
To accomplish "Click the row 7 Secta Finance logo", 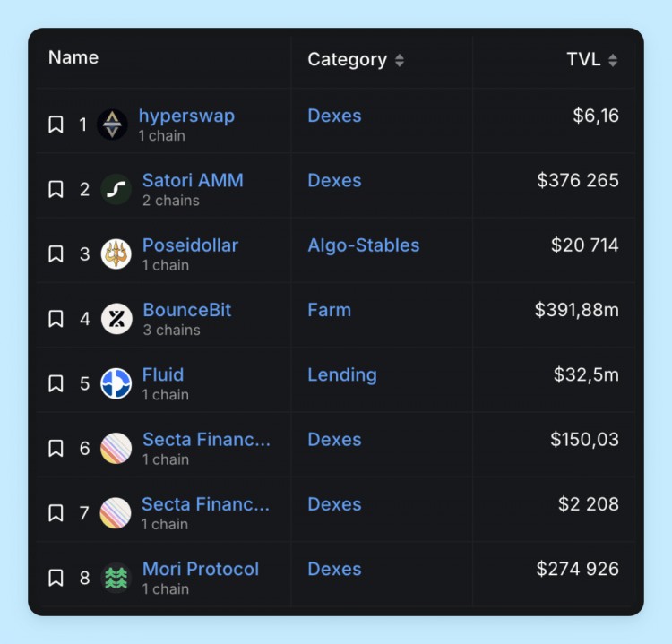I will point(116,512).
